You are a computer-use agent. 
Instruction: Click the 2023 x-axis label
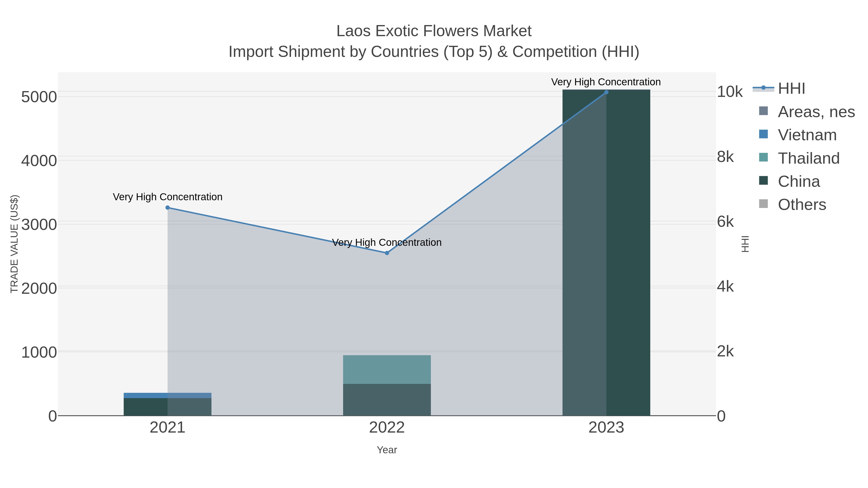click(606, 428)
